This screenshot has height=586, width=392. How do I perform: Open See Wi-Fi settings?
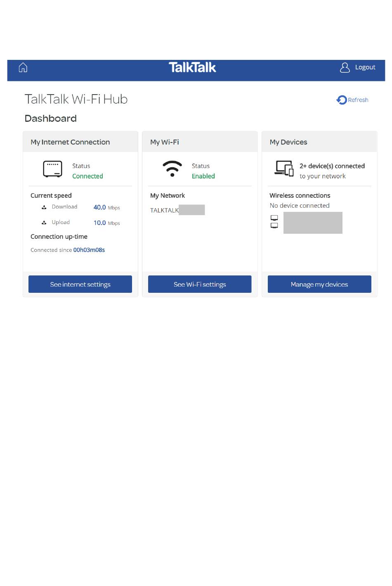200,284
